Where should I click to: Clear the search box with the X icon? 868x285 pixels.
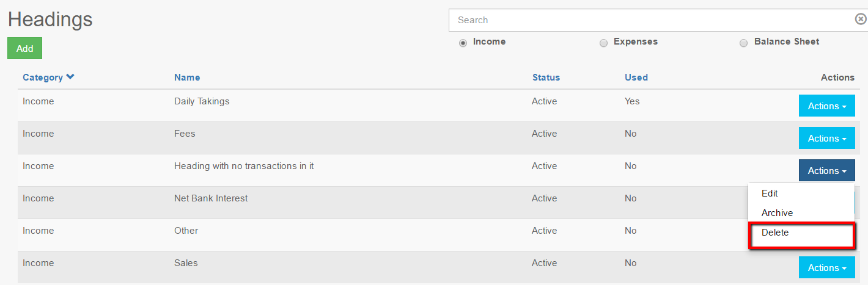pos(860,20)
